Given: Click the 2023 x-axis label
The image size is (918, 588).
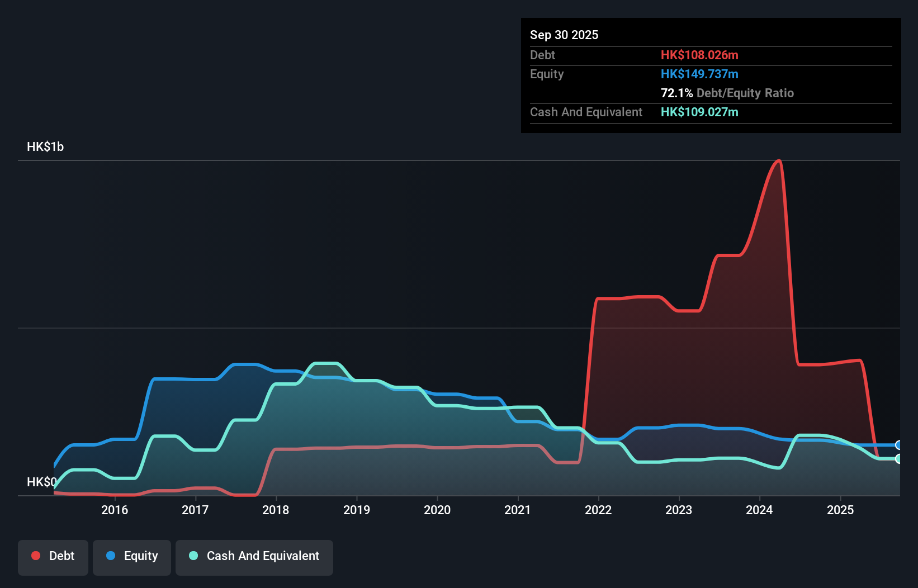Looking at the screenshot, I should click(679, 510).
